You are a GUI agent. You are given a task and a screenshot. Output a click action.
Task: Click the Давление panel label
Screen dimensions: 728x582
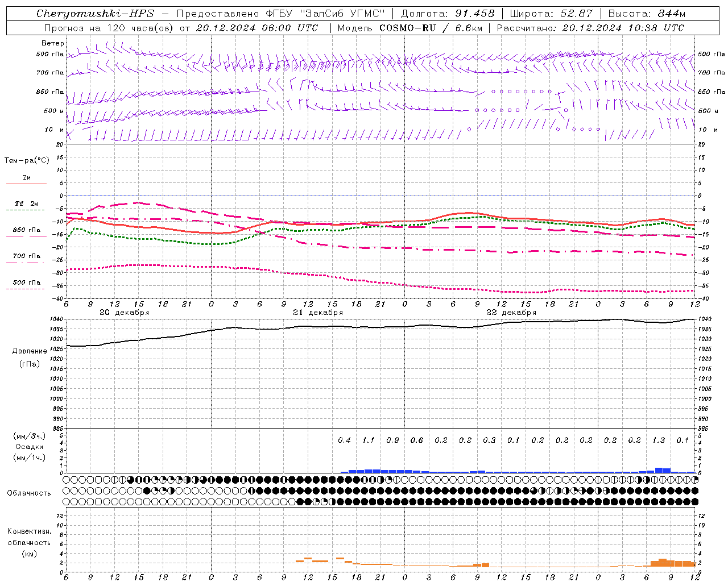30,351
